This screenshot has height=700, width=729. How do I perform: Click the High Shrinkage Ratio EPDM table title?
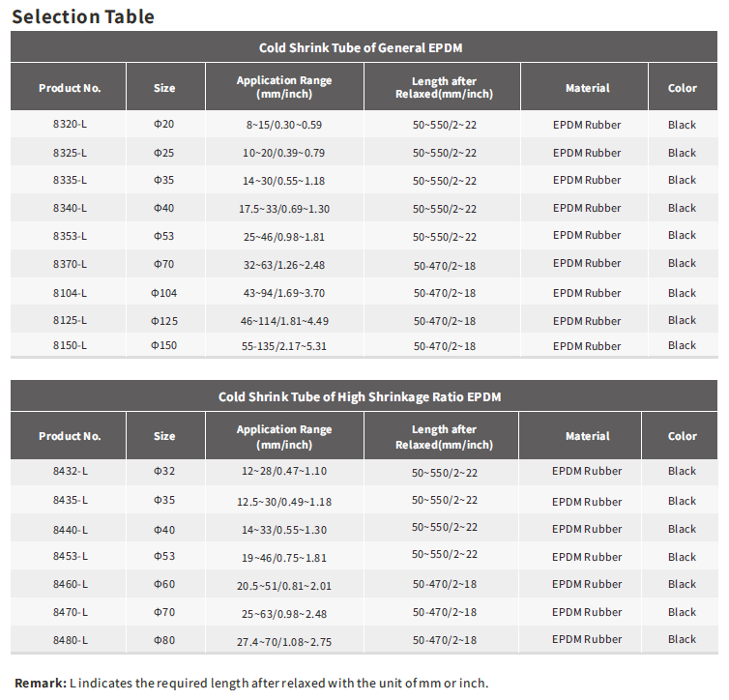click(x=360, y=396)
